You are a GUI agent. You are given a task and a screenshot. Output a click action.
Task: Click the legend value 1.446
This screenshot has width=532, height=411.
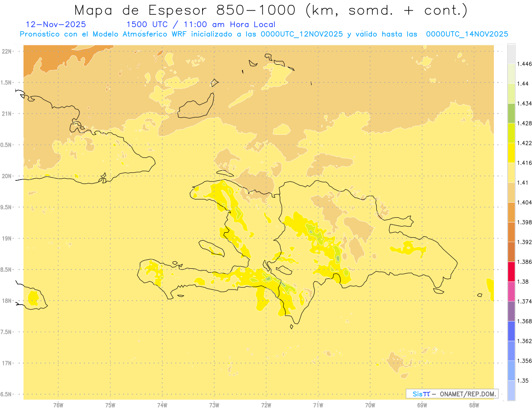tap(524, 64)
